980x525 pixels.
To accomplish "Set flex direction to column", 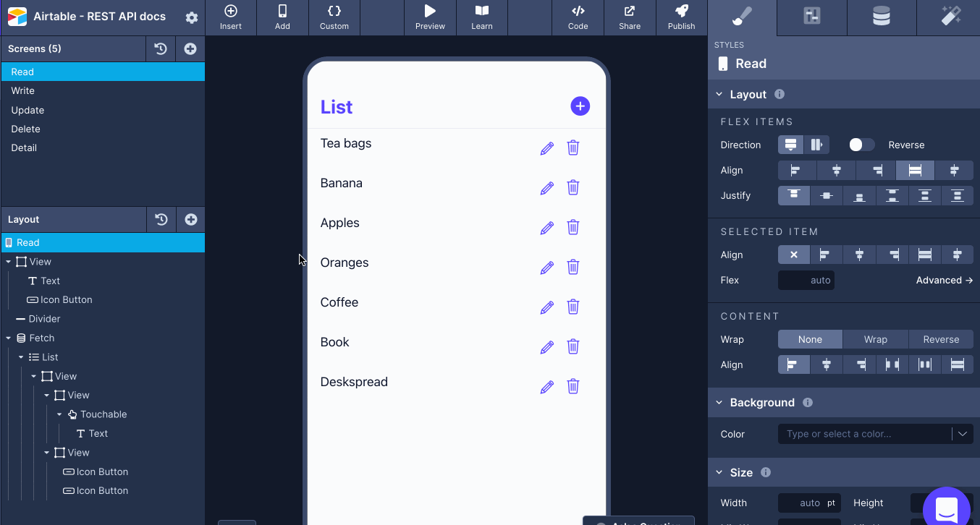I will (x=790, y=145).
